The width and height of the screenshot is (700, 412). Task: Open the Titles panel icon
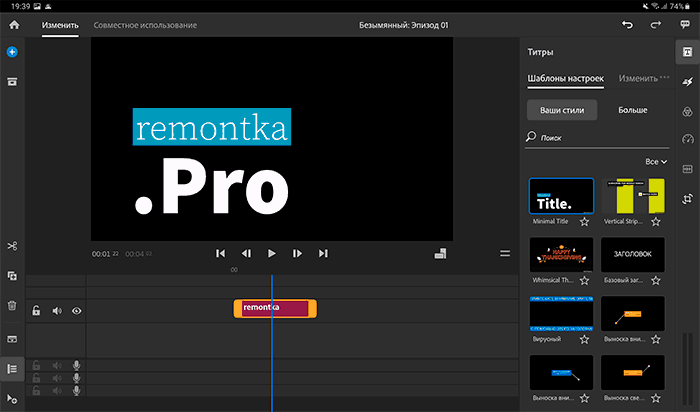(688, 52)
